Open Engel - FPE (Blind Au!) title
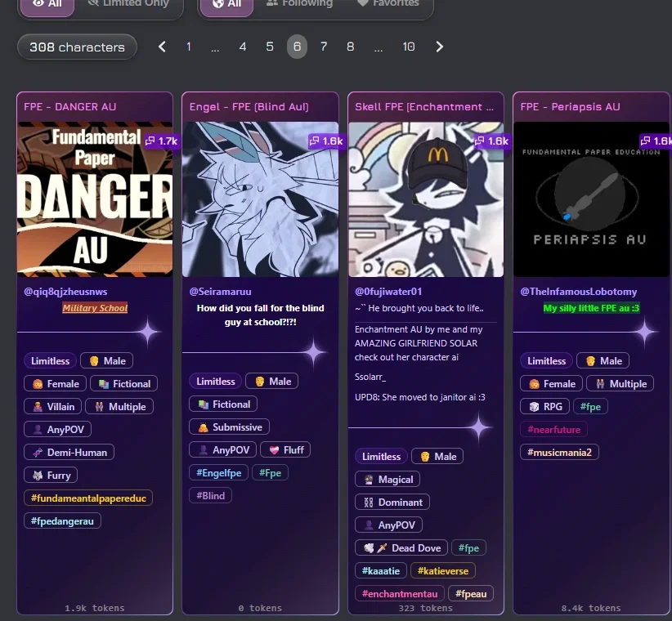This screenshot has width=672, height=621. [x=249, y=107]
